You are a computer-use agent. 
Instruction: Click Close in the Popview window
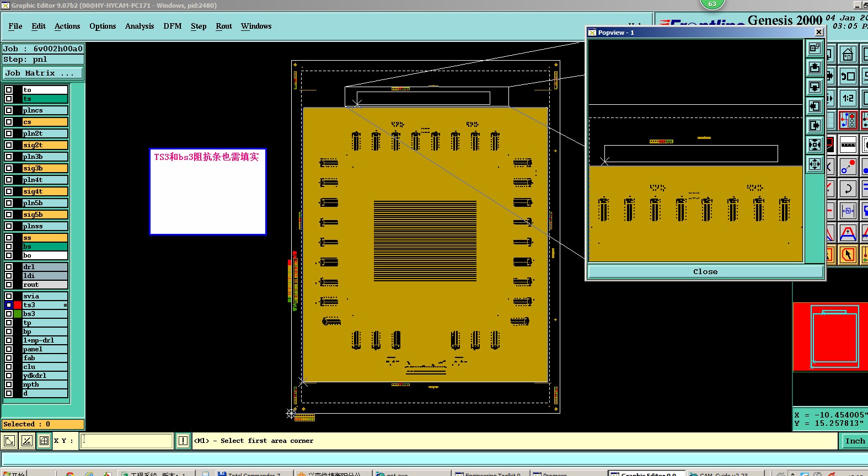[705, 271]
